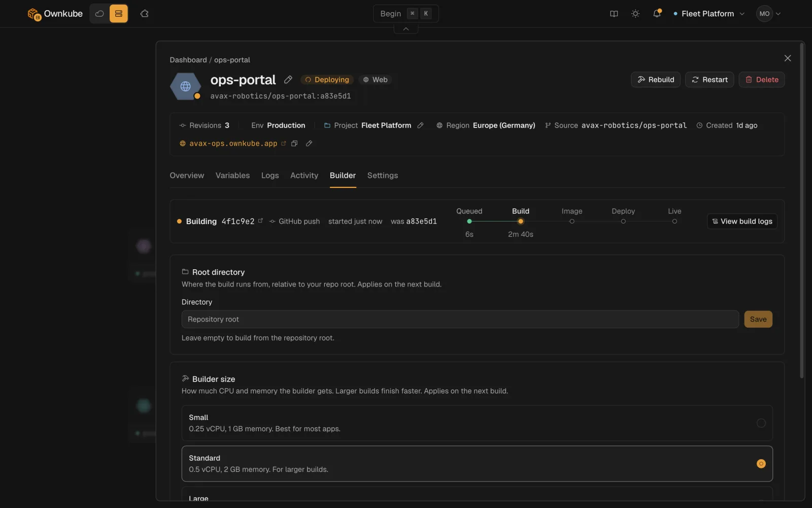Viewport: 812px width, 508px height.
Task: Open the notifications bell
Action: click(657, 14)
